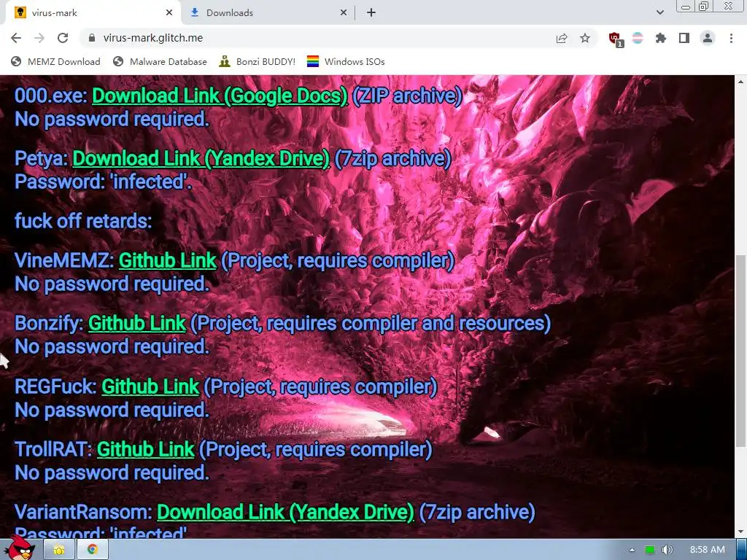Open the Chrome three-dot menu
The height and width of the screenshot is (560, 747).
coord(731,38)
